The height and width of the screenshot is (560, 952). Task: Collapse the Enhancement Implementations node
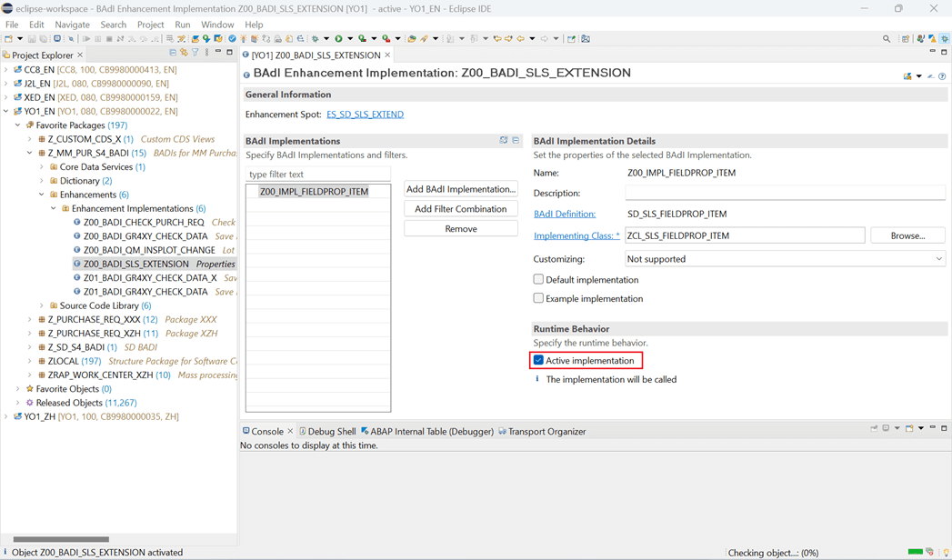[53, 208]
